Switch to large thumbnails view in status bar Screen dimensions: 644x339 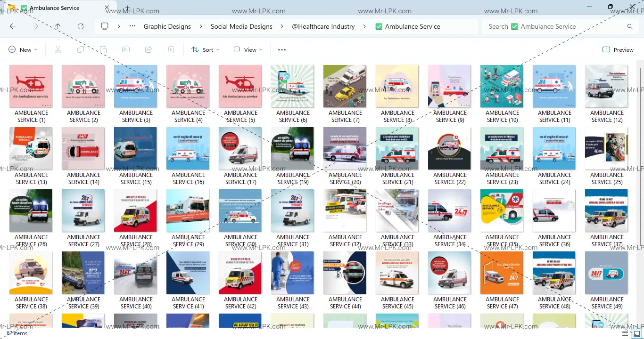pos(636,333)
